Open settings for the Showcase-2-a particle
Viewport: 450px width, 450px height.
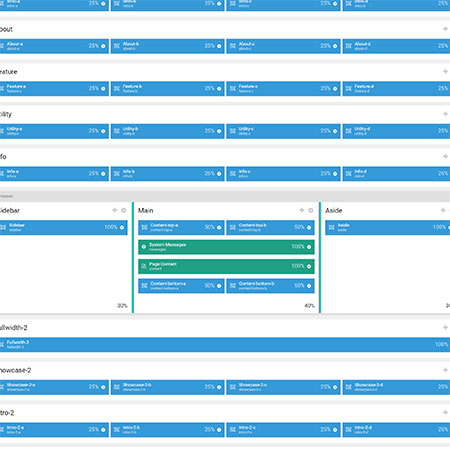[103, 387]
